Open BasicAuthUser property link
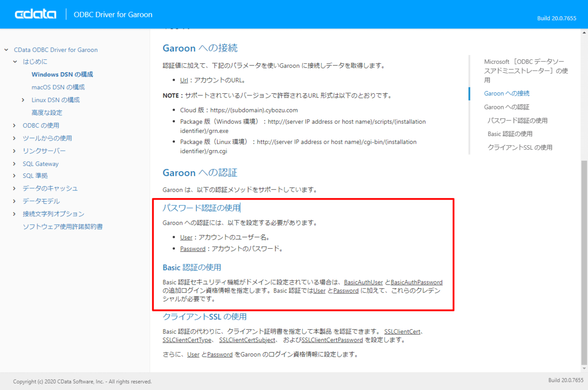 coord(363,283)
